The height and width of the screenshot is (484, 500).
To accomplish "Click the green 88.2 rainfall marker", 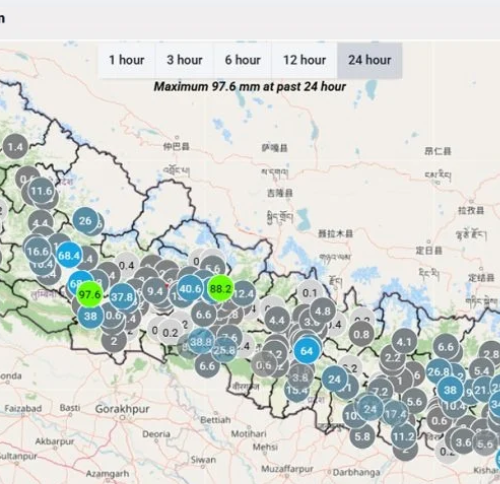I will (x=220, y=289).
